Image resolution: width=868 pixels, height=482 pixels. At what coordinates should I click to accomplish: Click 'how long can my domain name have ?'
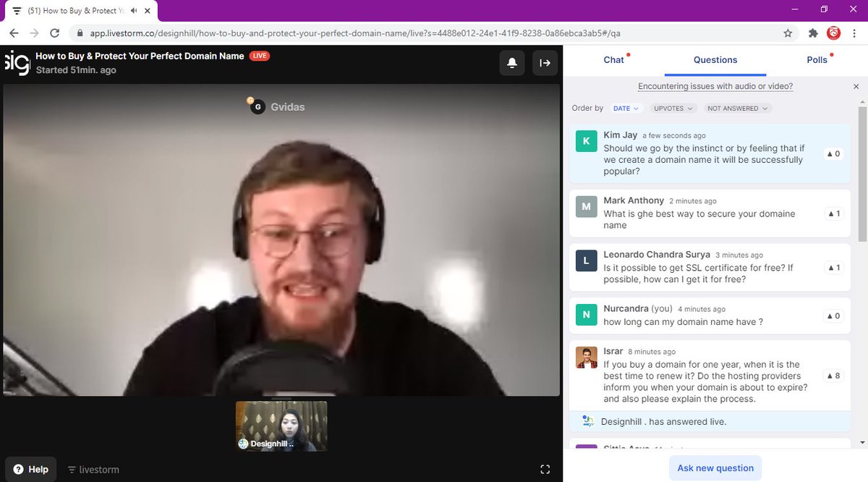pyautogui.click(x=683, y=322)
